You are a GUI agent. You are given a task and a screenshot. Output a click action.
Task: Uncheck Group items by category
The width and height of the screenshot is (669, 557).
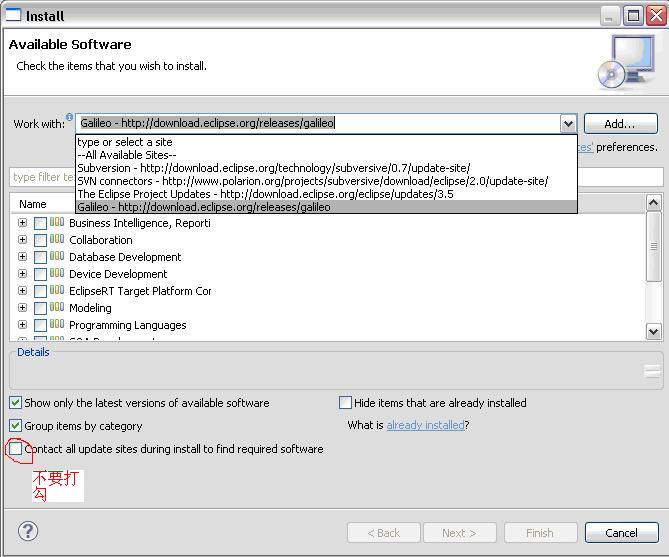click(x=15, y=426)
